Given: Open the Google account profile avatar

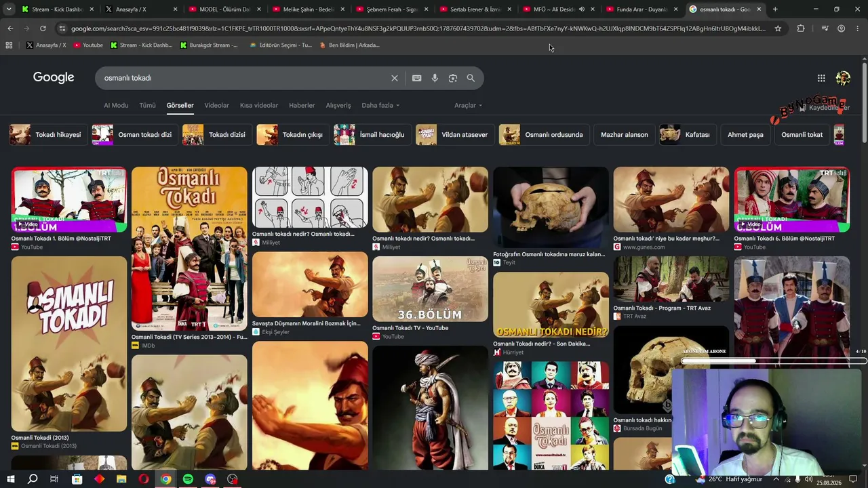Looking at the screenshot, I should tap(843, 78).
